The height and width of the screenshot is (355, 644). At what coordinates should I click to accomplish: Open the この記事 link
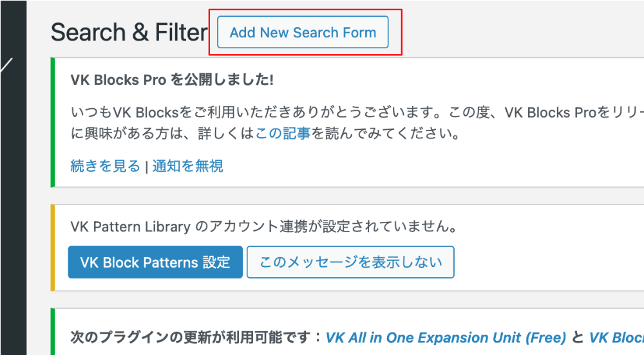click(283, 134)
